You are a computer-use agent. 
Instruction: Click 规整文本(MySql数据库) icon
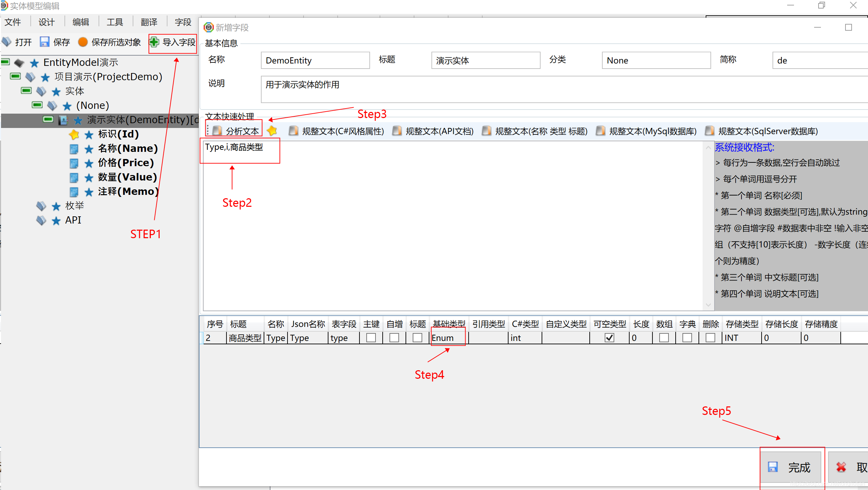coord(600,131)
